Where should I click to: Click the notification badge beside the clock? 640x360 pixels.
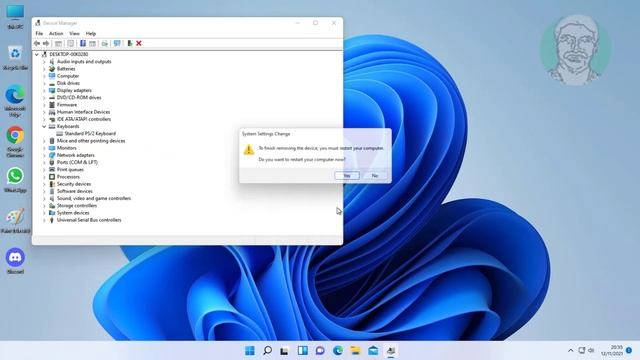coord(629,350)
